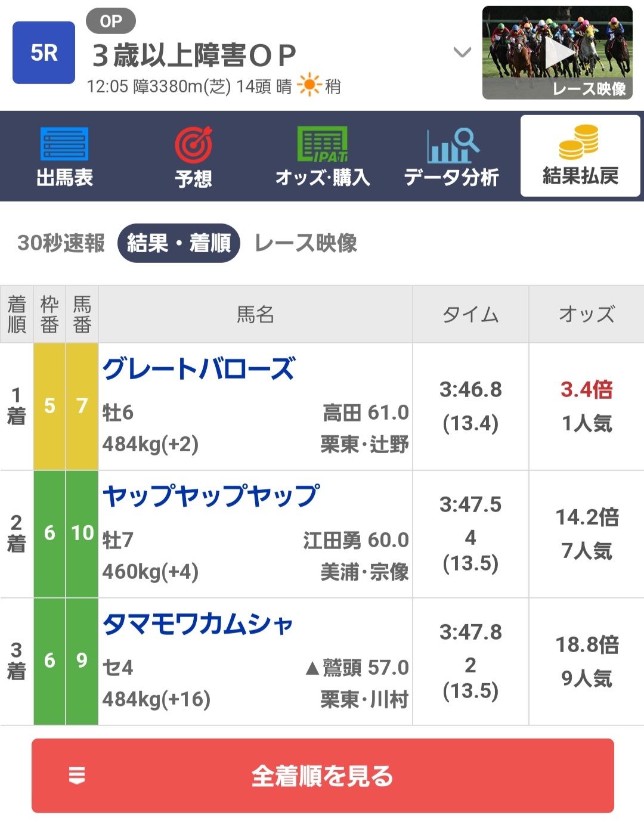Expand the race selector chevron
Viewport: 644px width, 831px height.
(462, 53)
